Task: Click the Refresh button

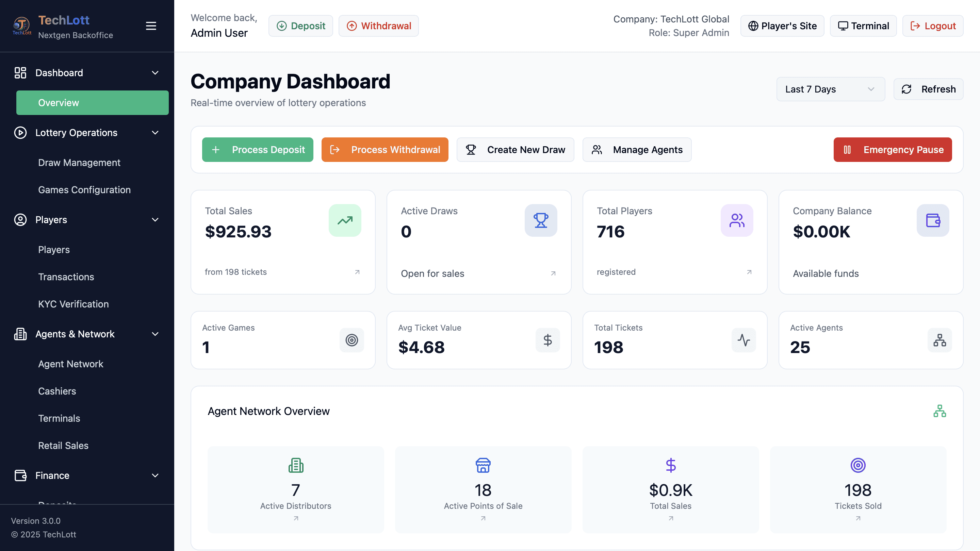Action: coord(928,89)
